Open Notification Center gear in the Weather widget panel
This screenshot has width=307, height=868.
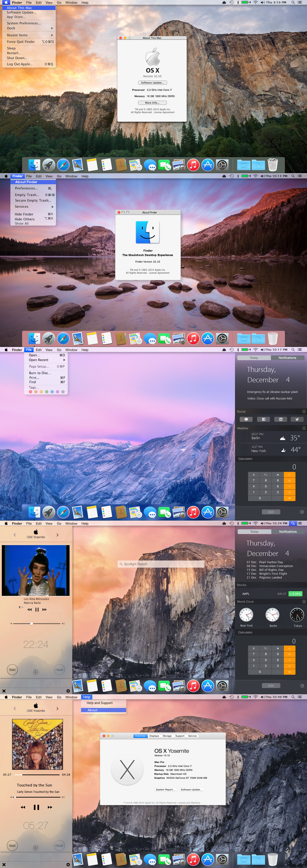coord(302,512)
